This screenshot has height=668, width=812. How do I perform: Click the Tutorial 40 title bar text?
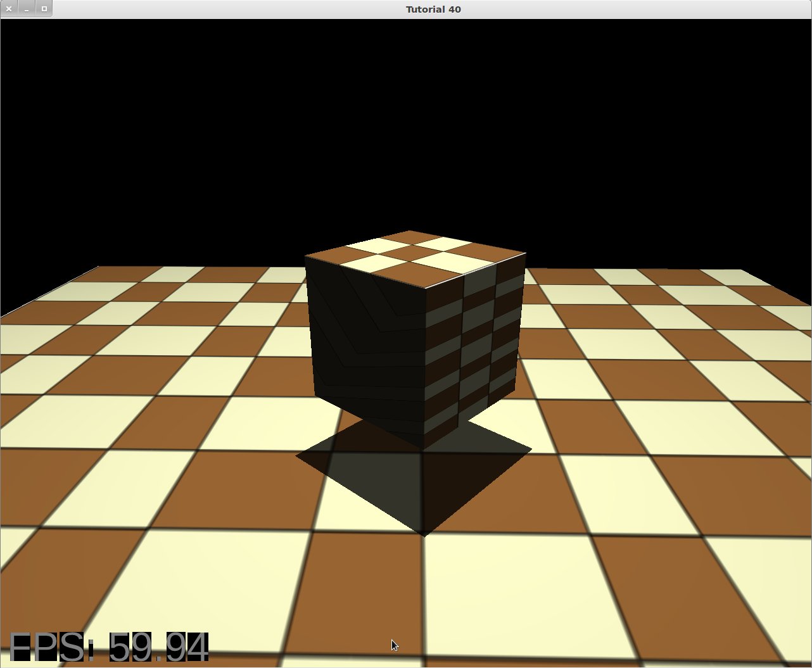[433, 9]
